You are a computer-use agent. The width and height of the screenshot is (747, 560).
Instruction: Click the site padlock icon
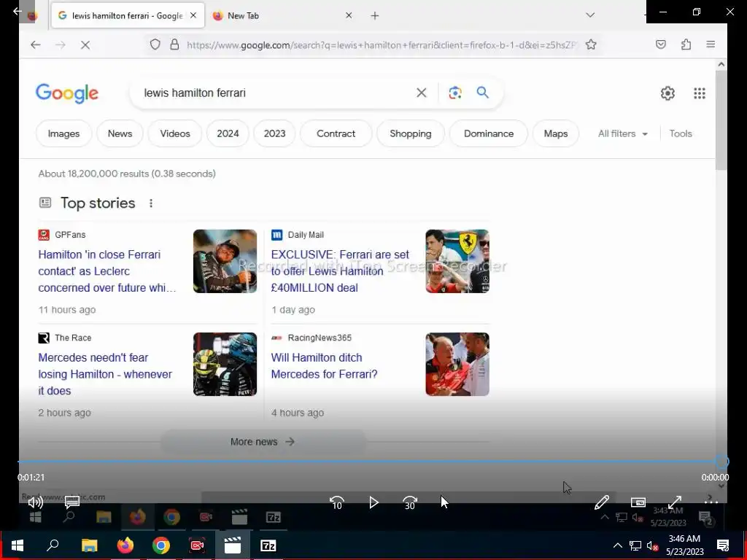pyautogui.click(x=175, y=44)
